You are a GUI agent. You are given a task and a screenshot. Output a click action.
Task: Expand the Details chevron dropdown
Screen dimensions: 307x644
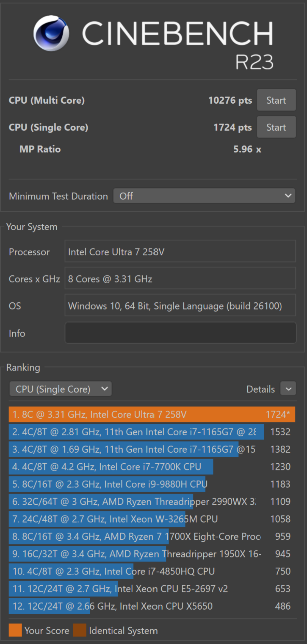[288, 389]
